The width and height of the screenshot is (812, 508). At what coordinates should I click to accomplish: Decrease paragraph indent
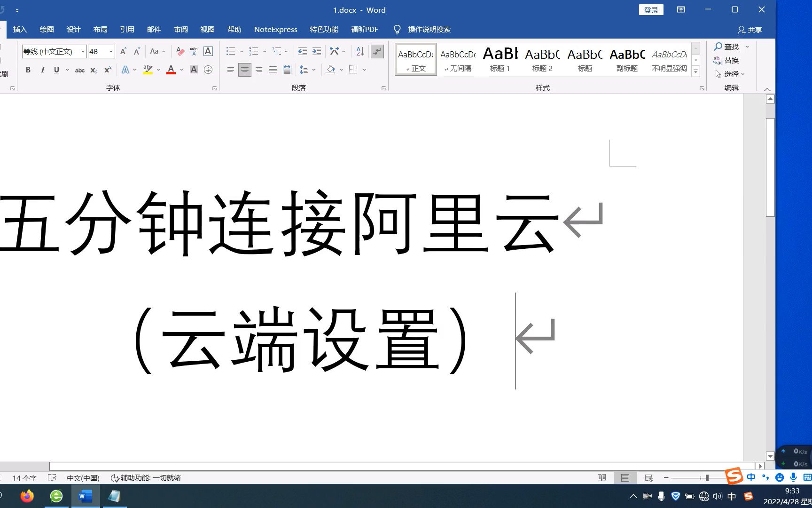[303, 51]
